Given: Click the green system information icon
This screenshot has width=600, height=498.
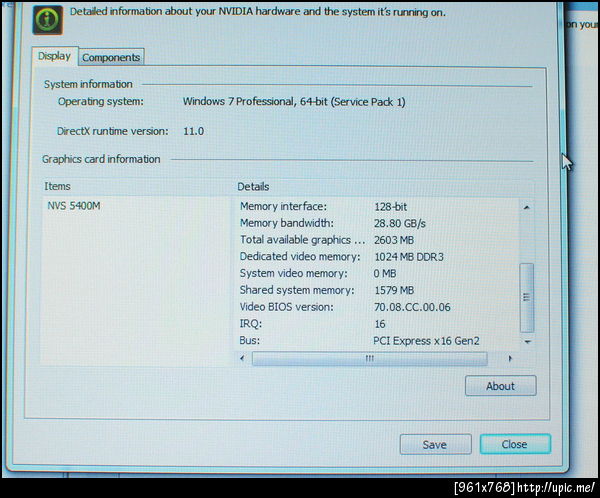Looking at the screenshot, I should point(48,20).
